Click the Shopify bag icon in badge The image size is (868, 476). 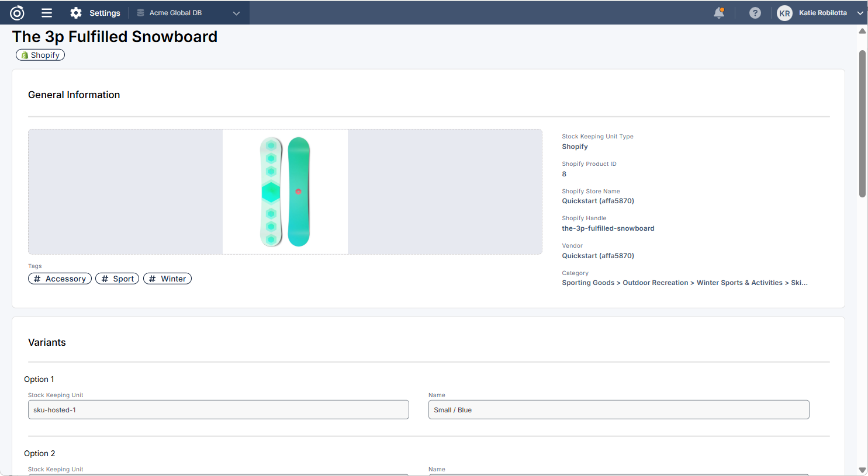point(25,55)
